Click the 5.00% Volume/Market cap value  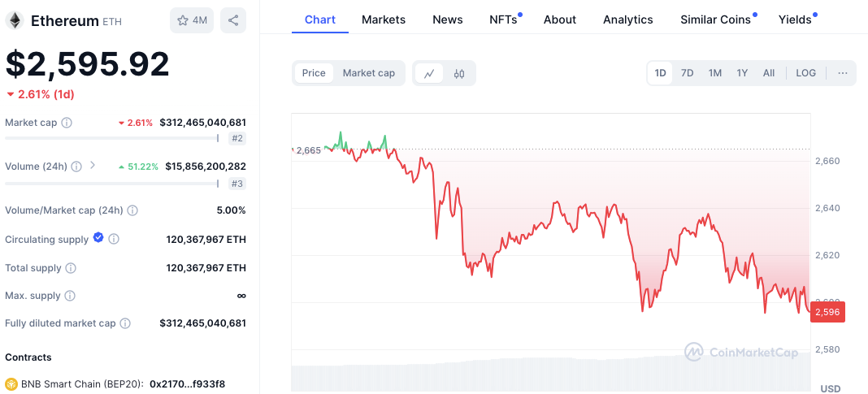pos(232,210)
